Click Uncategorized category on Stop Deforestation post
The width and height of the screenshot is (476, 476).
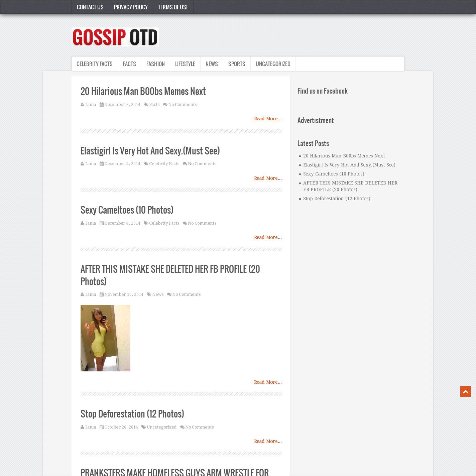[x=161, y=427]
